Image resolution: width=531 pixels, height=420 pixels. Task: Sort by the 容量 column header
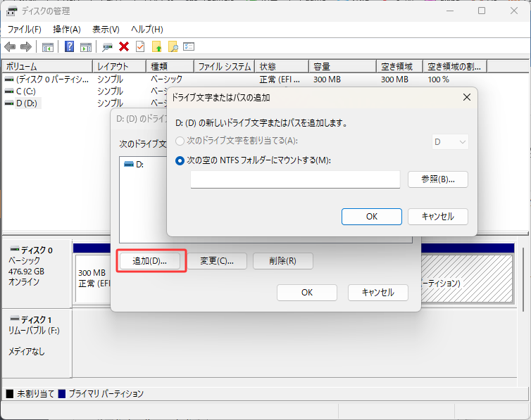coord(343,67)
